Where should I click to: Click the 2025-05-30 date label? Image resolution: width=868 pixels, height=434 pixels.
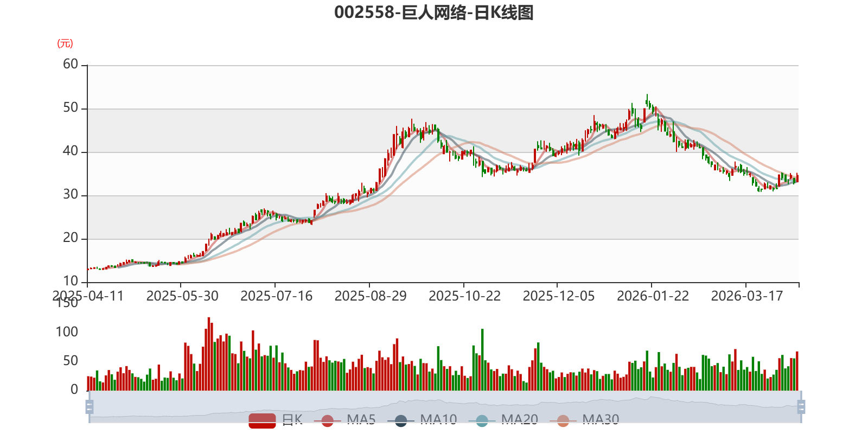[x=182, y=296]
